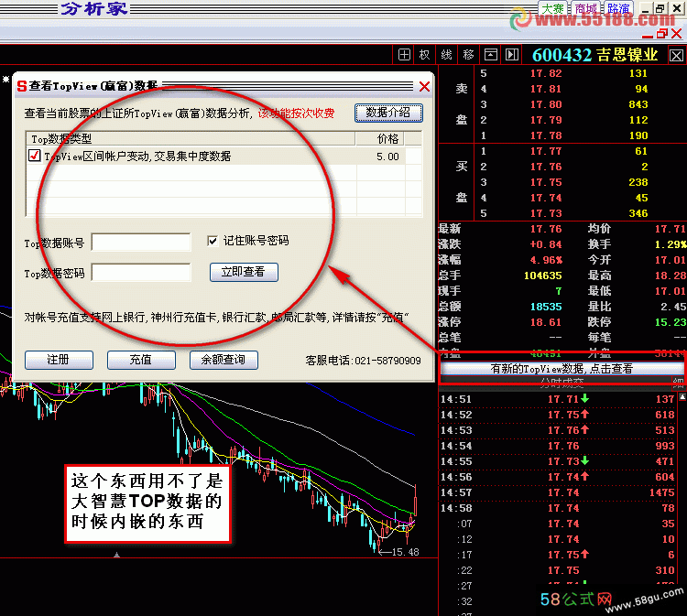This screenshot has width=687, height=616.
Task: Click the 涨幅 value 4.96%
Action: click(546, 260)
